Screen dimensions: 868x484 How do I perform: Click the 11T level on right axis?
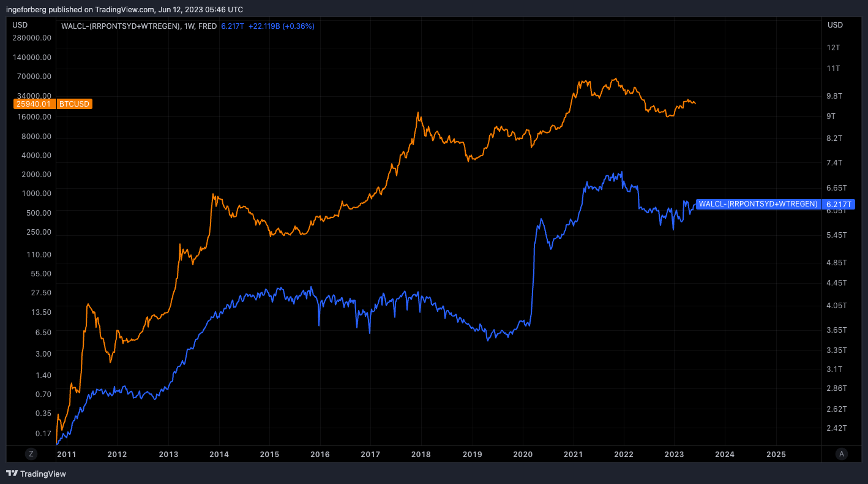(833, 69)
